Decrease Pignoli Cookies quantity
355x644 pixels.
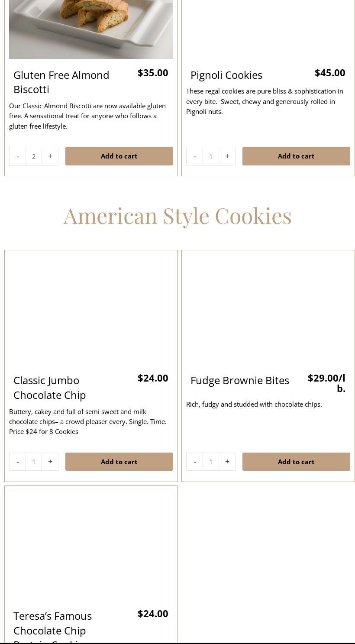tap(194, 156)
